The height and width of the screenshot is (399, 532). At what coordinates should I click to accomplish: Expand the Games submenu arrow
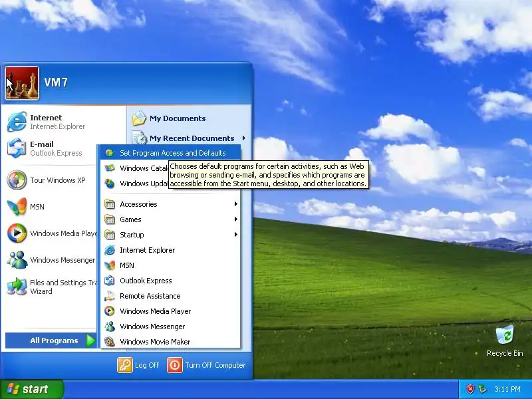click(235, 219)
